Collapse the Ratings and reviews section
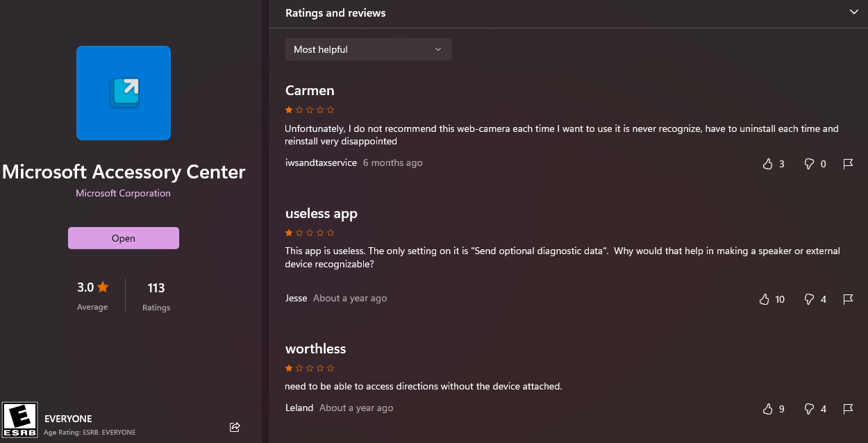 854,12
